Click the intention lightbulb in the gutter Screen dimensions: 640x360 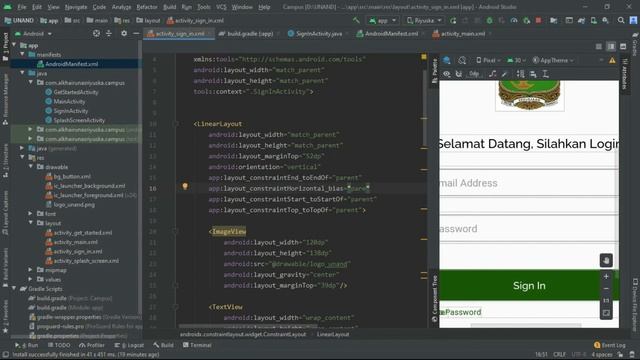(x=185, y=187)
